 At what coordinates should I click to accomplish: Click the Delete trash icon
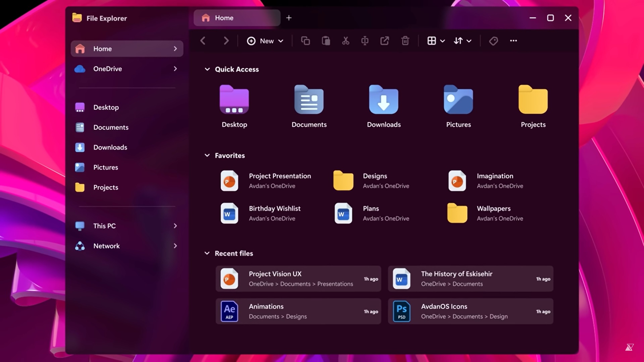pos(405,41)
